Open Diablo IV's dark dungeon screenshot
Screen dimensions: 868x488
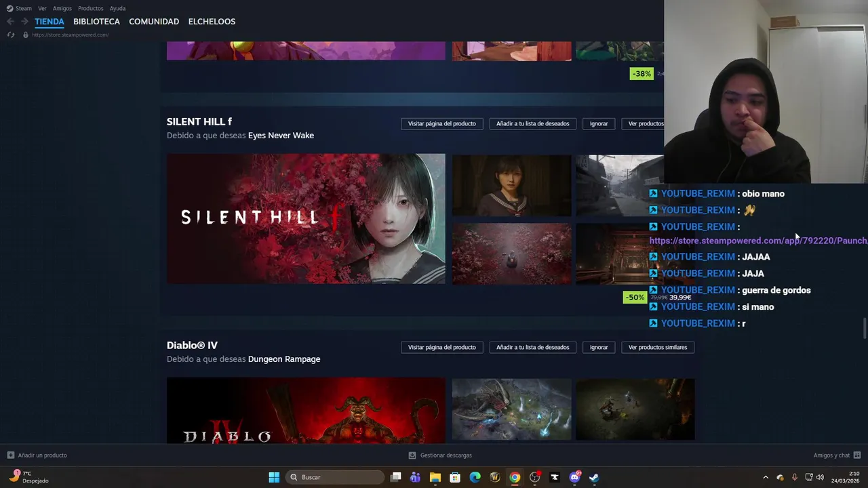[635, 409]
